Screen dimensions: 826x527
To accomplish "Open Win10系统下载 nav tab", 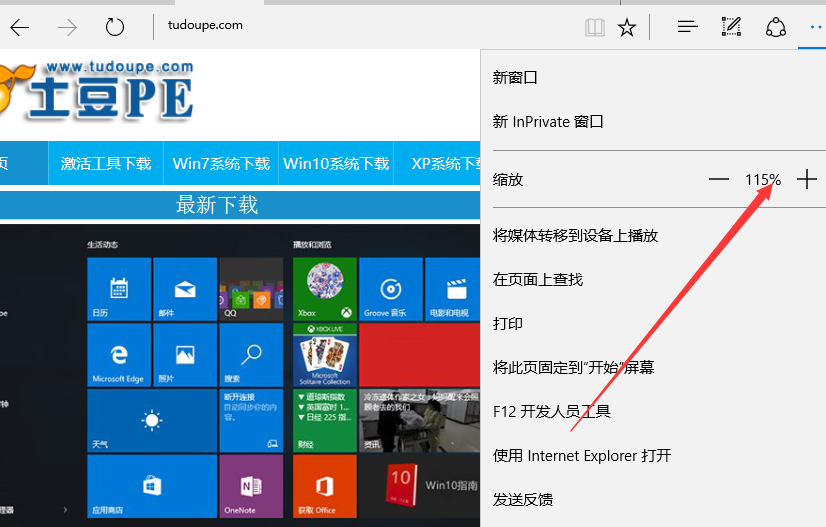I will [x=336, y=163].
